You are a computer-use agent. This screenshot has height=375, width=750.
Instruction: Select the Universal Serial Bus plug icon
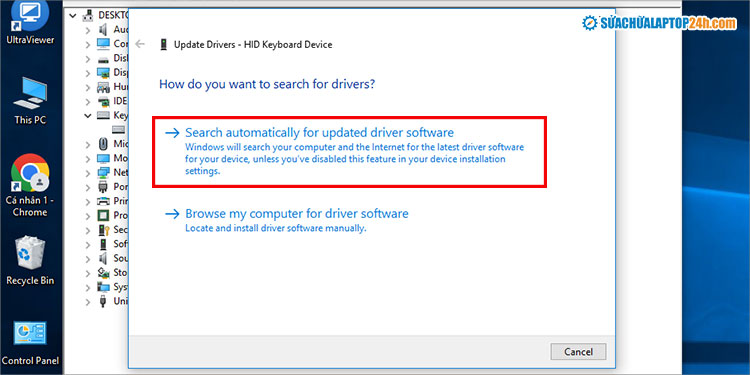(x=103, y=302)
